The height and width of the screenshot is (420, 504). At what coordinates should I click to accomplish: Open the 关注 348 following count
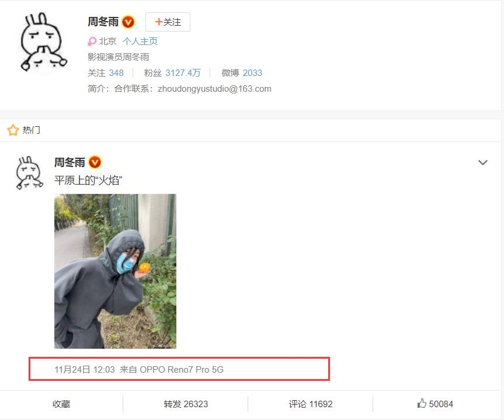[x=106, y=72]
